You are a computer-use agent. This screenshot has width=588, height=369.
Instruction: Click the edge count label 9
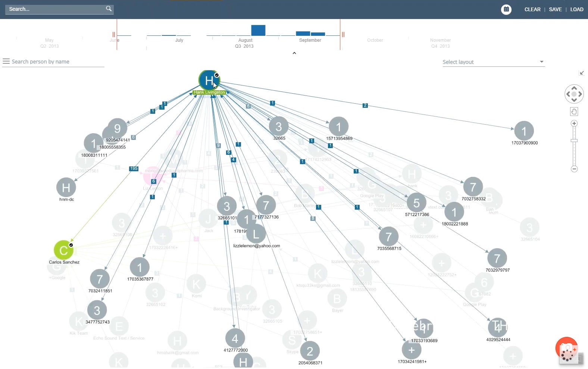(218, 146)
